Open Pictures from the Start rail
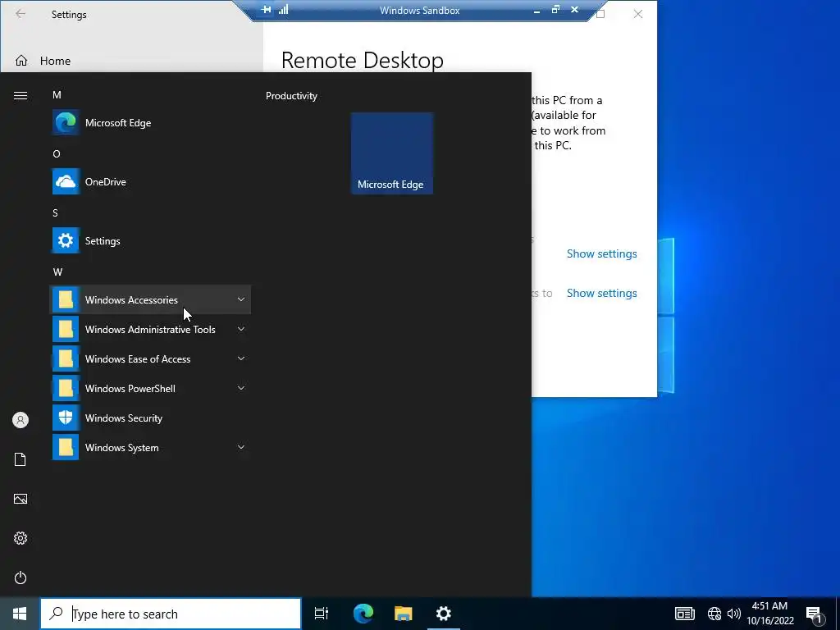Viewport: 840px width, 630px height. pos(21,499)
